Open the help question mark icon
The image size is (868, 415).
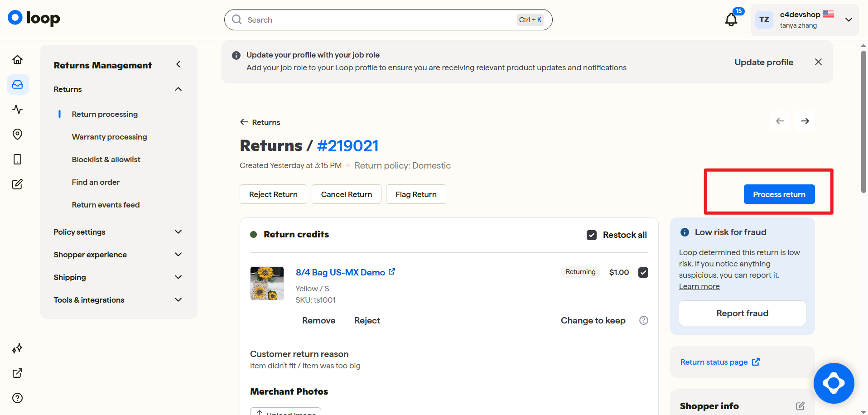[x=18, y=398]
